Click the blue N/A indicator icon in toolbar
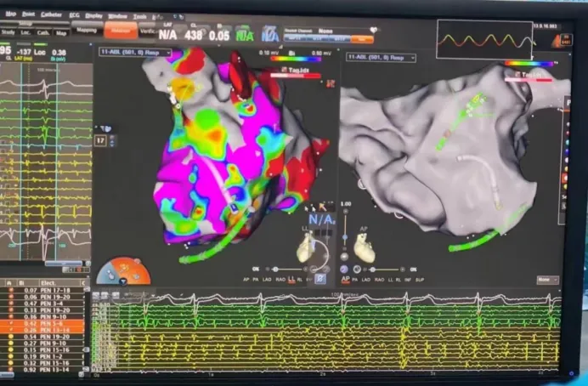 pyautogui.click(x=273, y=34)
